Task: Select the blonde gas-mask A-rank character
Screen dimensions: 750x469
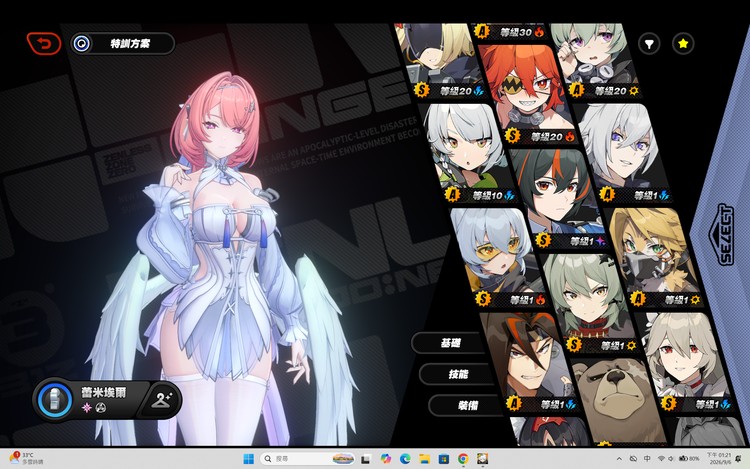Action: [654, 257]
